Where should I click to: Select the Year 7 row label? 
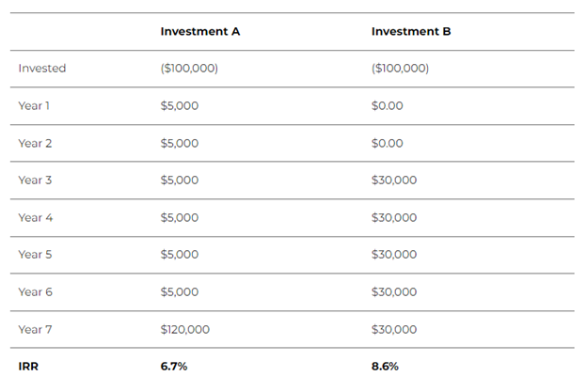[35, 329]
